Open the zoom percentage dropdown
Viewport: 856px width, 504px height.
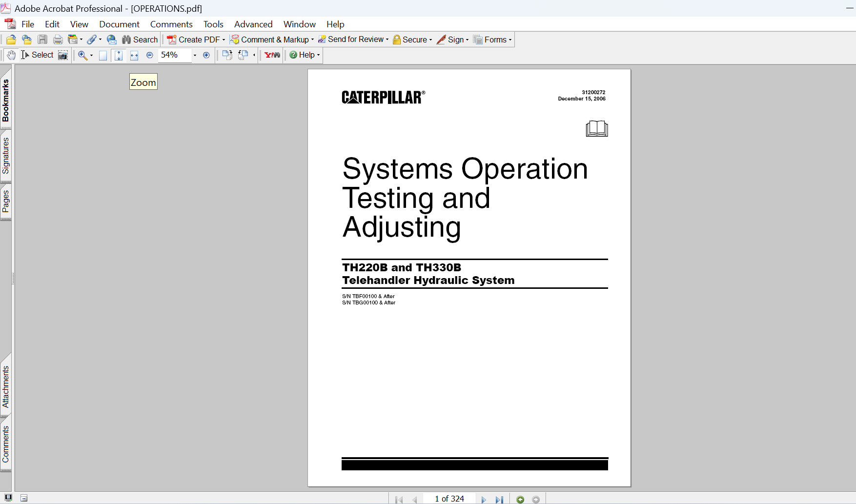click(195, 55)
